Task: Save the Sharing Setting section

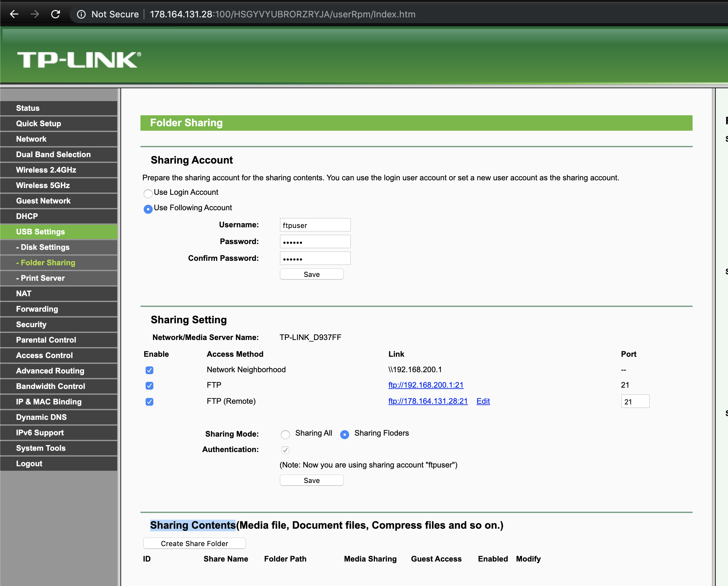Action: 312,481
